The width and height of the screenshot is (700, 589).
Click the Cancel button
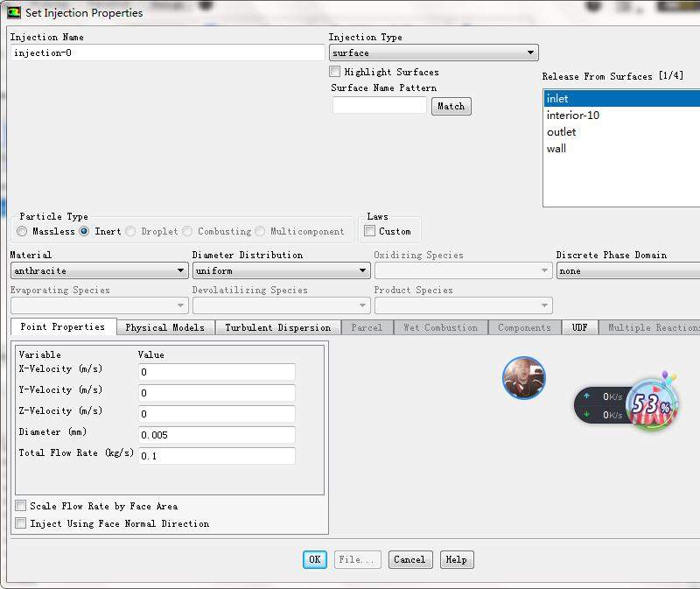(410, 559)
